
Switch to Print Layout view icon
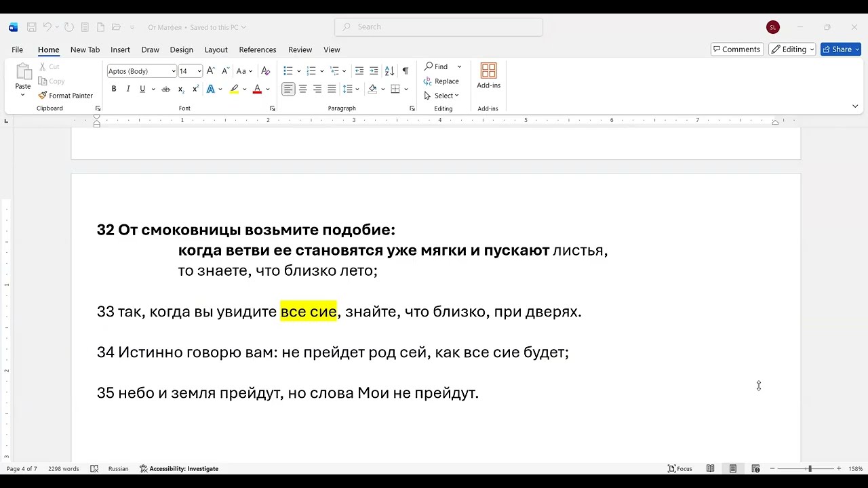(733, 468)
